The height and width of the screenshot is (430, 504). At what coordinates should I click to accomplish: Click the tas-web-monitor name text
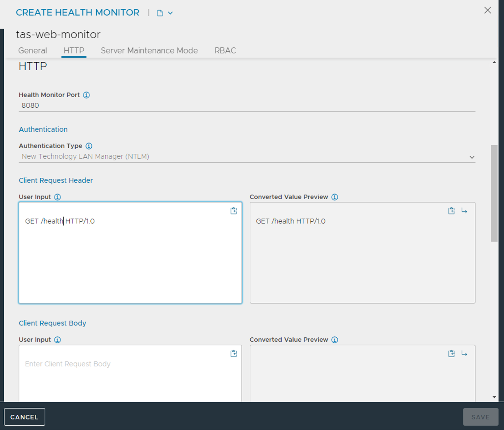(x=58, y=34)
